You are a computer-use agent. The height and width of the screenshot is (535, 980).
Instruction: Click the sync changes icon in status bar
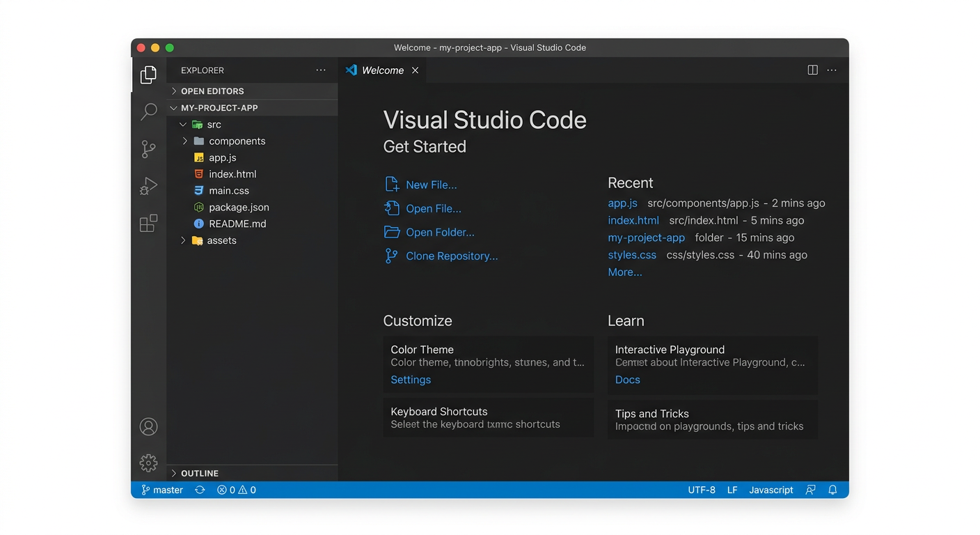(200, 490)
